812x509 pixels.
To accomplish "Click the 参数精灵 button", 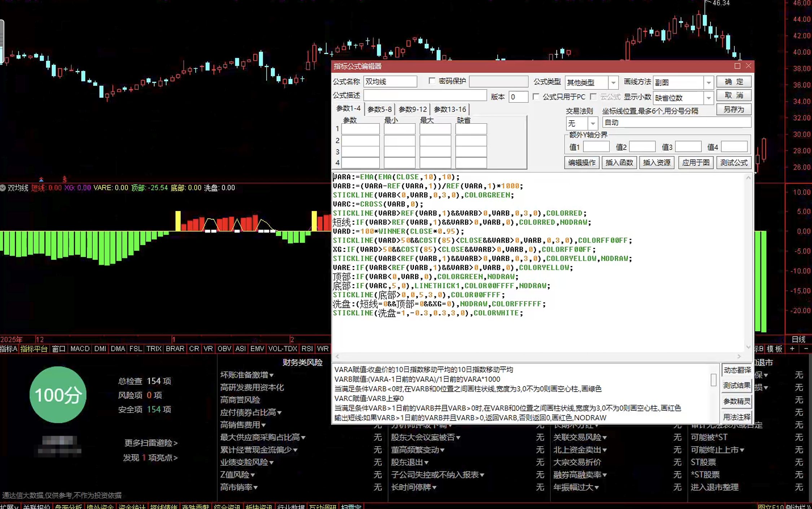I will point(737,401).
